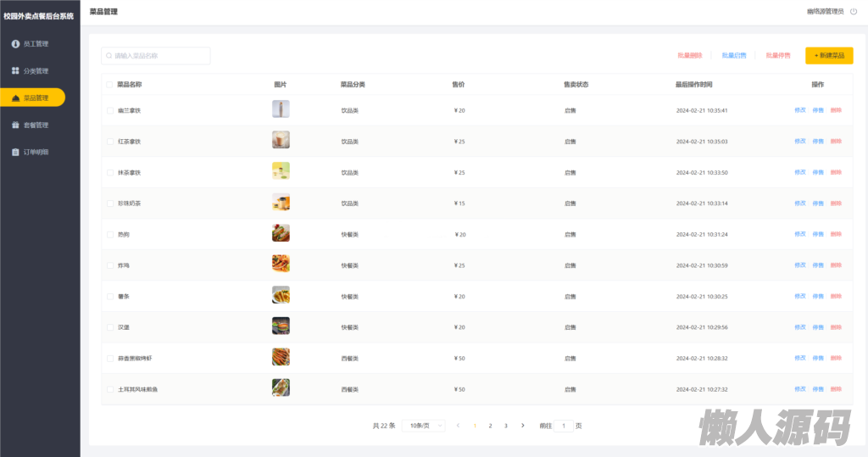Click the 订单明细 clipboard icon
The image size is (868, 457).
(15, 153)
